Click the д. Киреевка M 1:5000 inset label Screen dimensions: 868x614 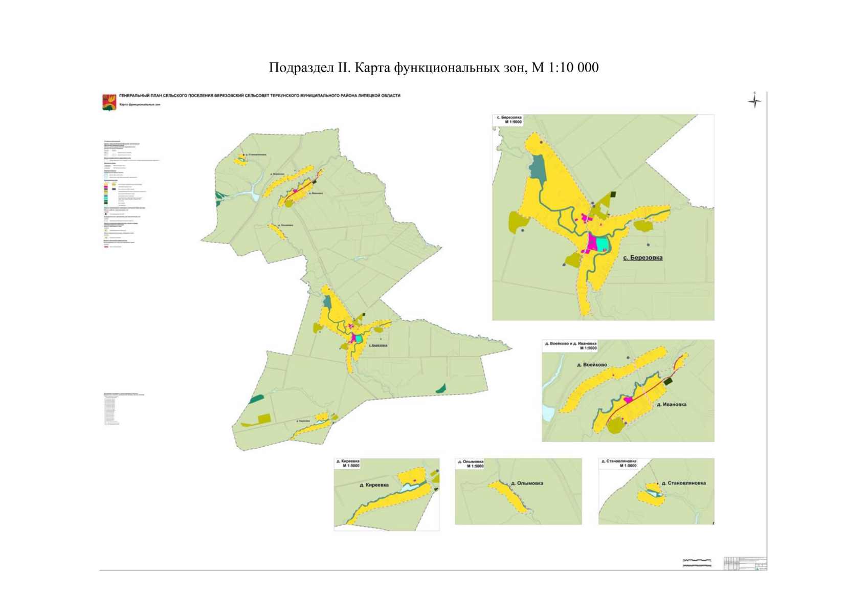[348, 464]
